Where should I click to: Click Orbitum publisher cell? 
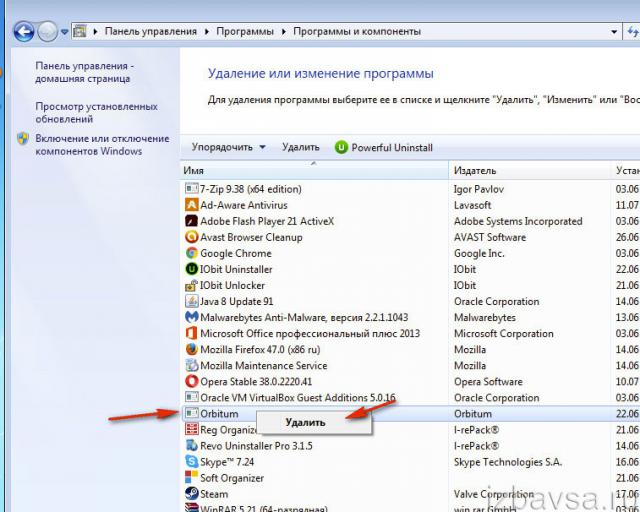tap(473, 414)
